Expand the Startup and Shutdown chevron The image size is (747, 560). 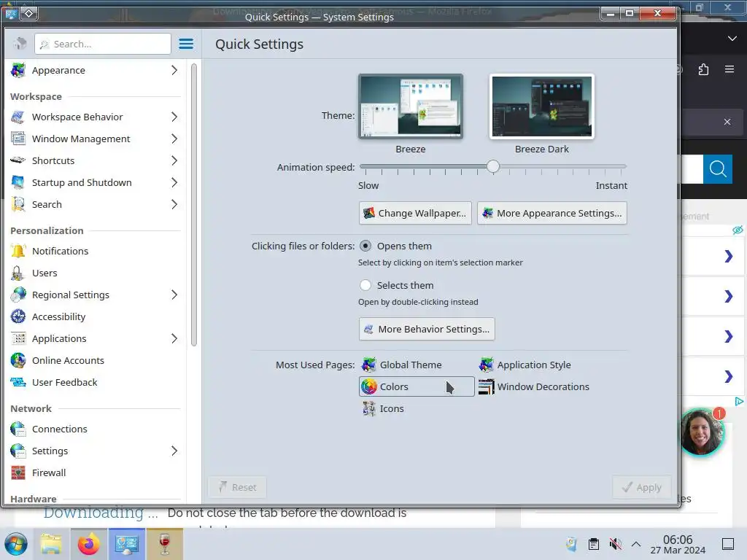174,182
